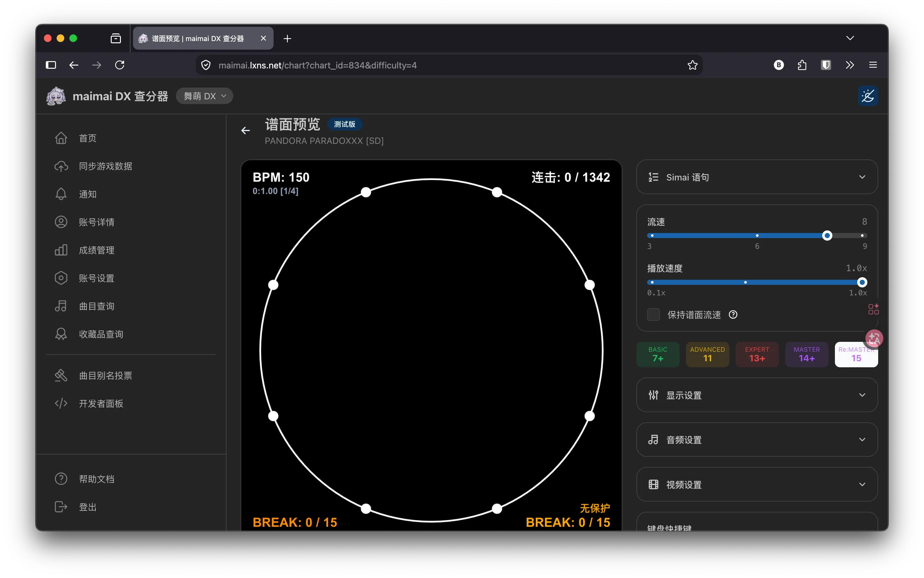Select the Re:MASTER 15 difficulty
924x578 pixels.
856,354
